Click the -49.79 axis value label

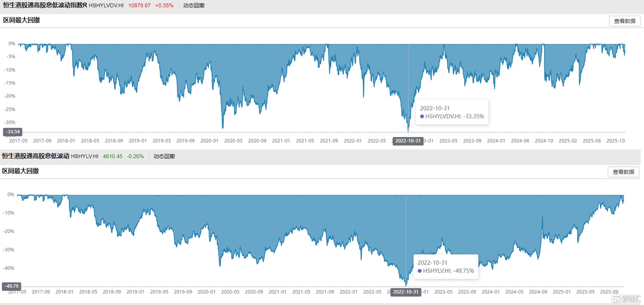12,286
